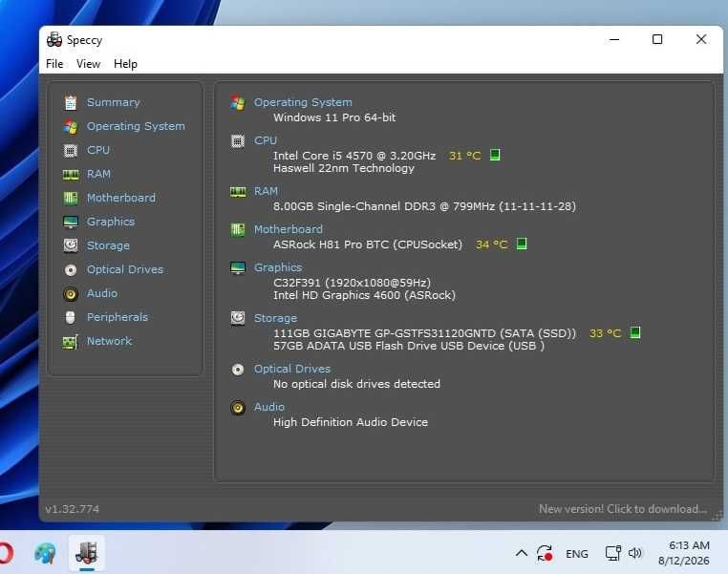Click the Audio speaker icon in main panel

[x=238, y=408]
